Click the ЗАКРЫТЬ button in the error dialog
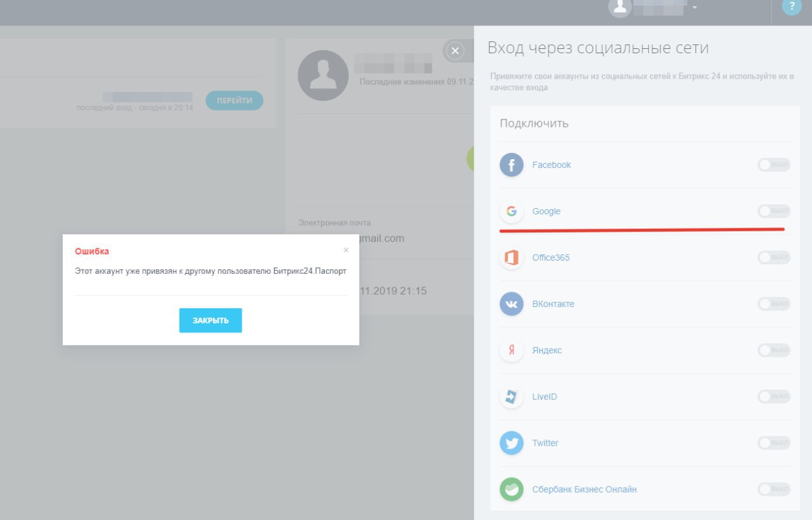The height and width of the screenshot is (520, 812). (x=211, y=320)
